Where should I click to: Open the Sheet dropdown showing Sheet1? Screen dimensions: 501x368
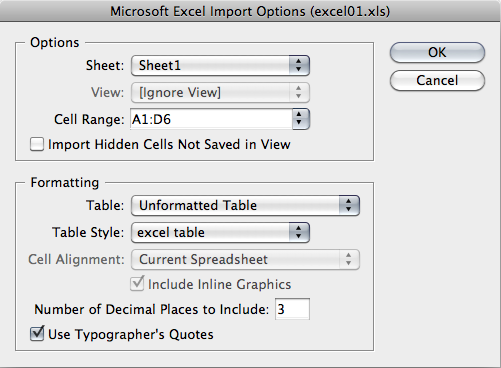coord(220,65)
